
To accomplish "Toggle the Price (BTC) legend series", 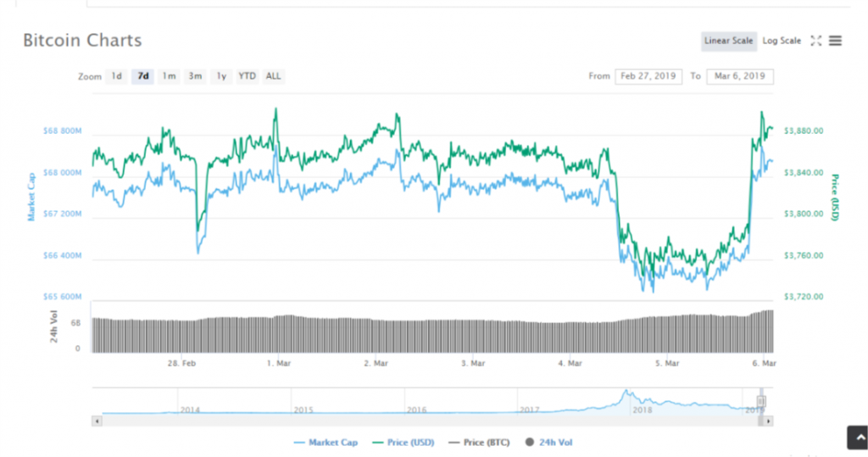I will [x=481, y=443].
